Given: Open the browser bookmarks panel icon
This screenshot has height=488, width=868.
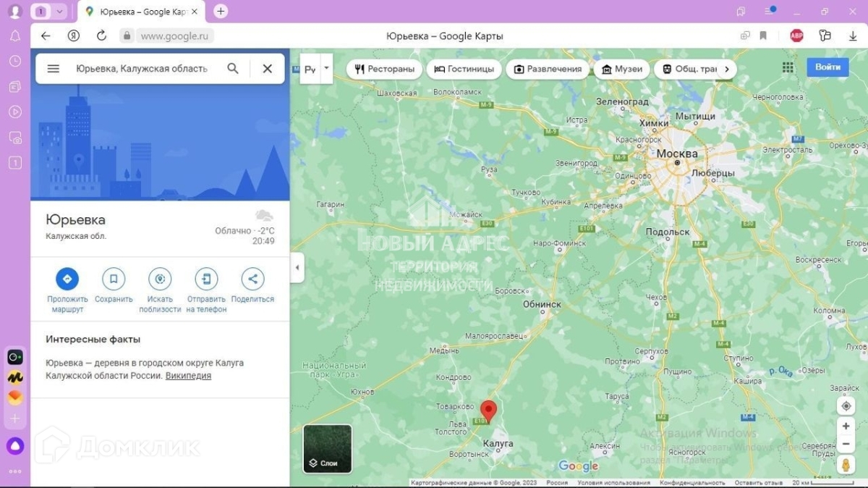Looking at the screenshot, I should (741, 12).
